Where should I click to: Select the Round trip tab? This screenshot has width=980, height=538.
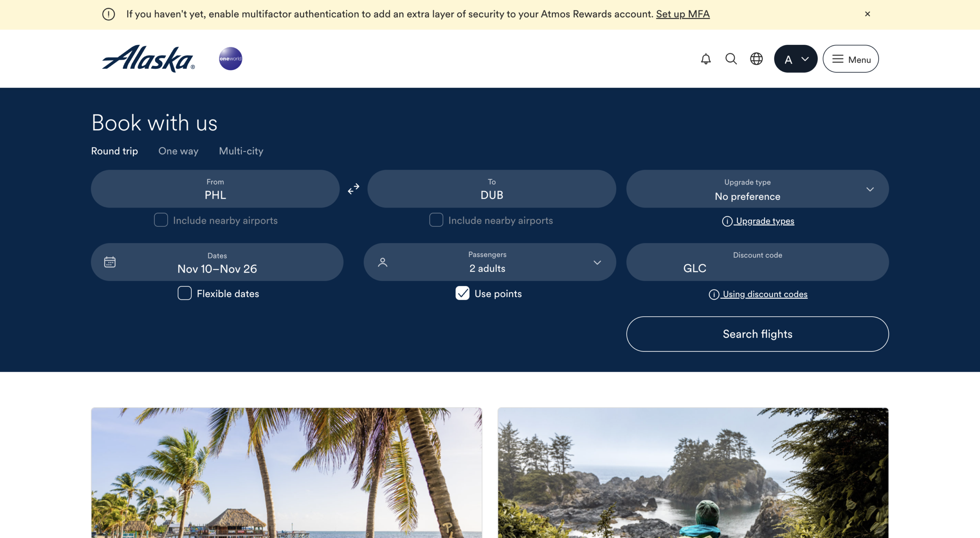pyautogui.click(x=114, y=151)
